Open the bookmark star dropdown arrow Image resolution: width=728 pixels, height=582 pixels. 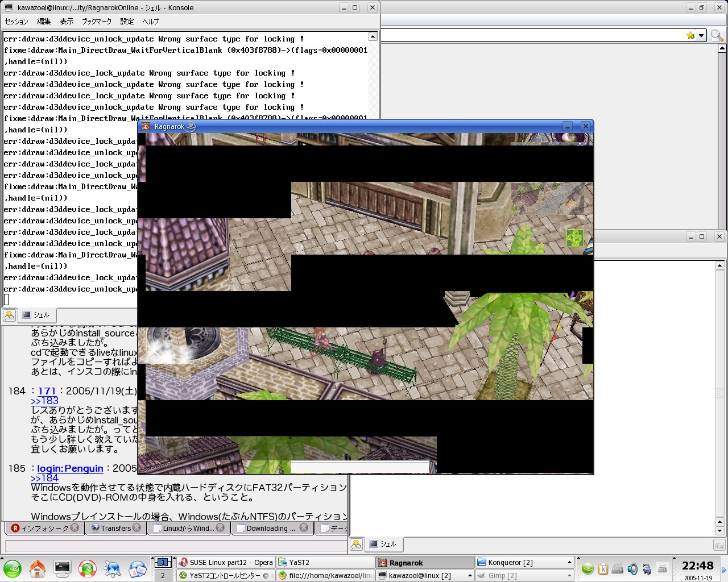(x=701, y=36)
